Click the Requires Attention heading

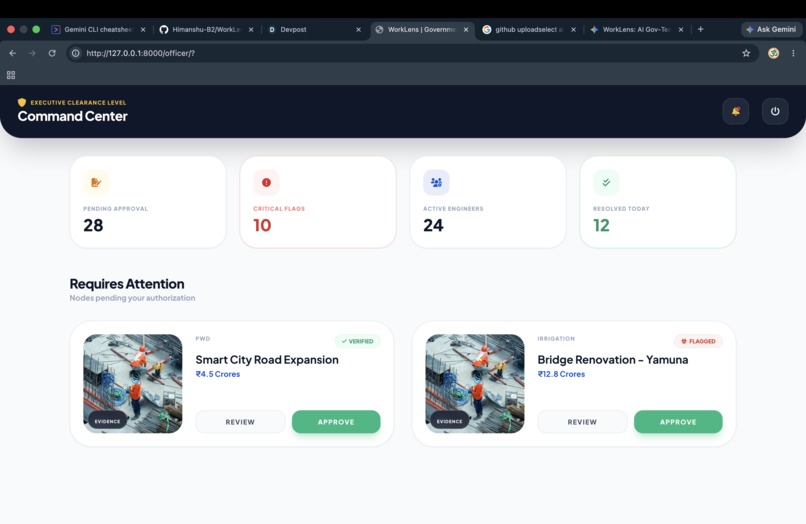[127, 284]
